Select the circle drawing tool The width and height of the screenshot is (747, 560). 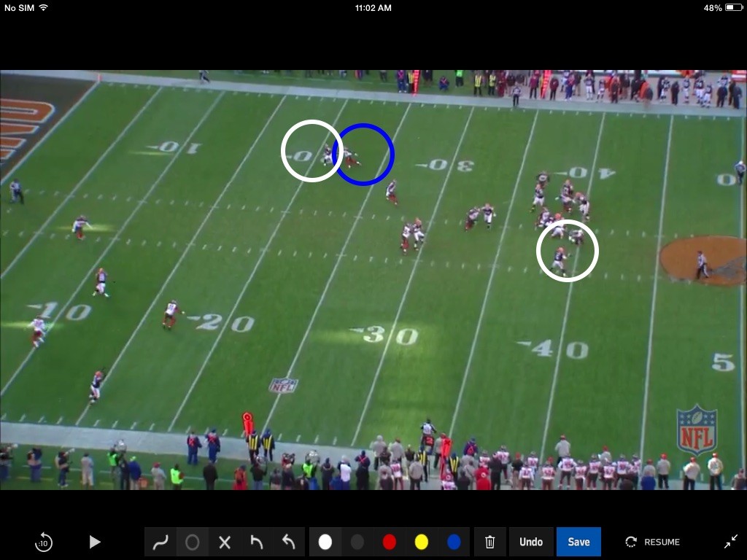pyautogui.click(x=193, y=542)
